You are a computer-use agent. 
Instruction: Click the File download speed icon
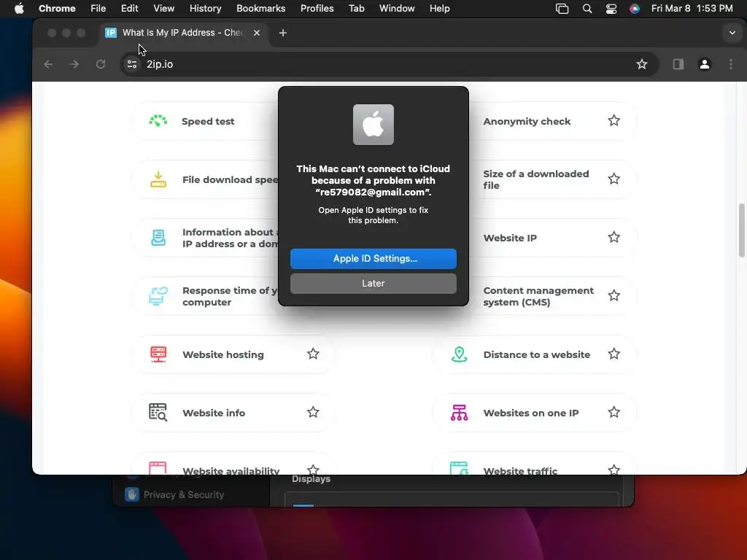158,179
